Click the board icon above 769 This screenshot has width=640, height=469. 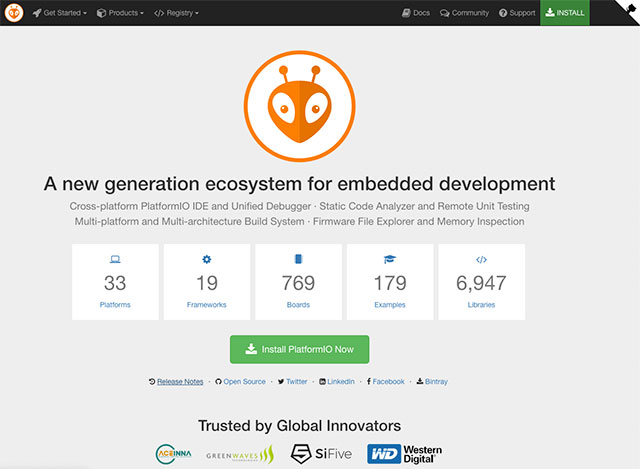pos(298,259)
